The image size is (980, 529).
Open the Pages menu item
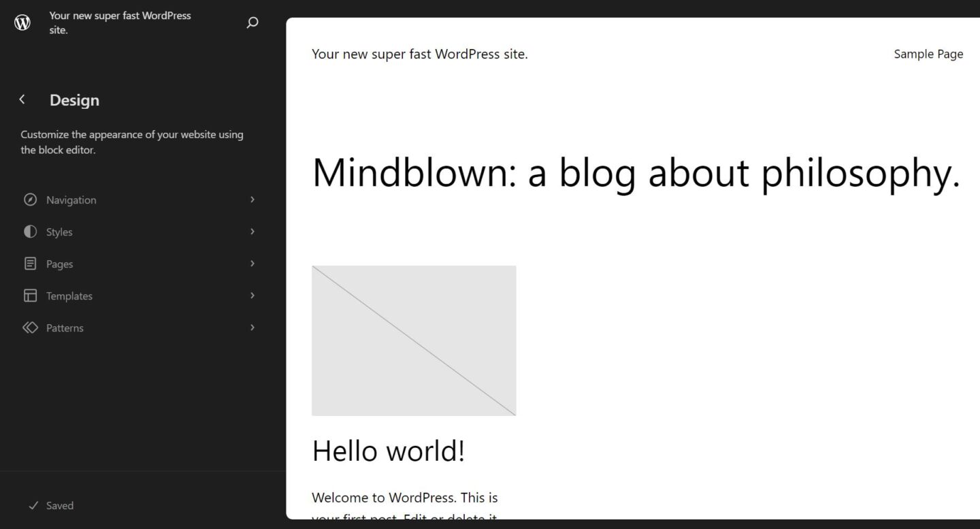point(140,263)
